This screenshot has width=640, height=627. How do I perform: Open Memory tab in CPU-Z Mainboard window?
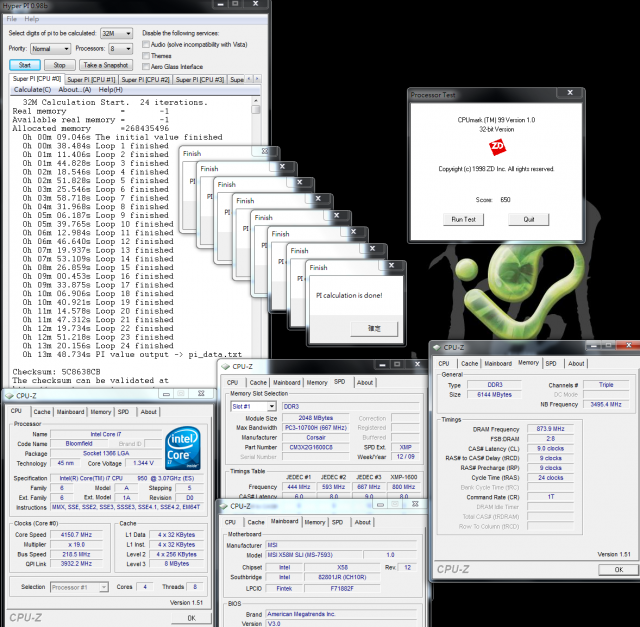(x=315, y=522)
